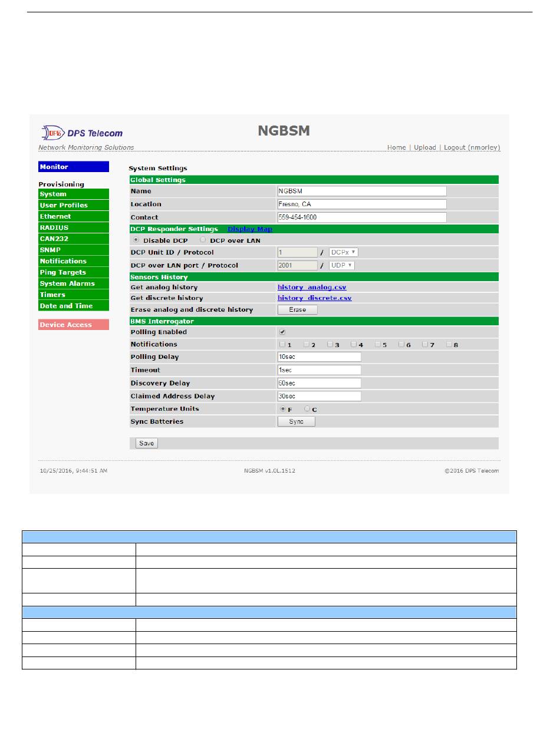This screenshot has width=560, height=739.
Task: Download history_discrete.csv file
Action: point(314,298)
